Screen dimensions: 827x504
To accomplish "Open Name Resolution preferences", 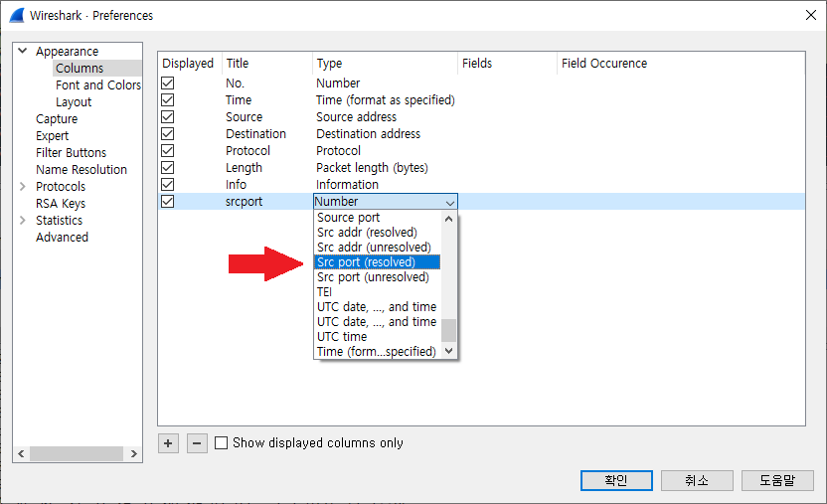I will click(x=82, y=169).
